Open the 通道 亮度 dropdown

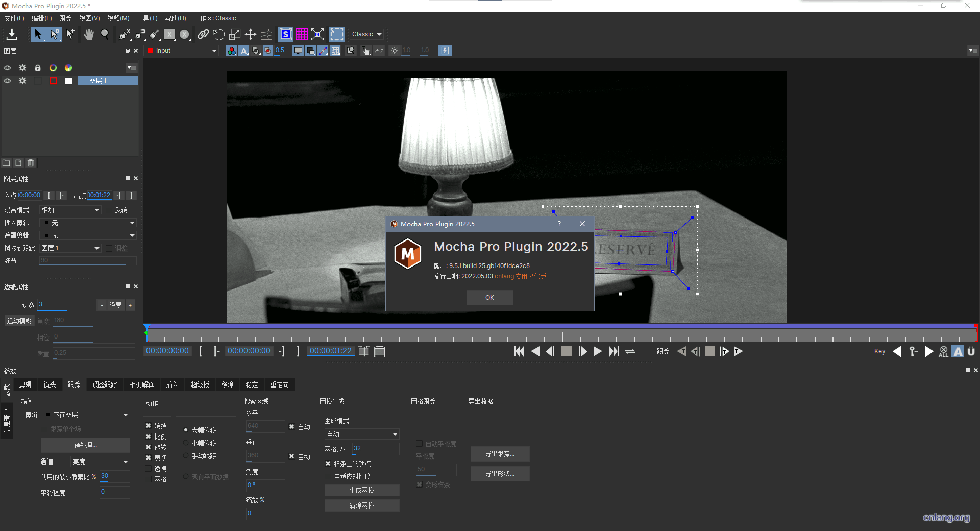[x=100, y=462]
